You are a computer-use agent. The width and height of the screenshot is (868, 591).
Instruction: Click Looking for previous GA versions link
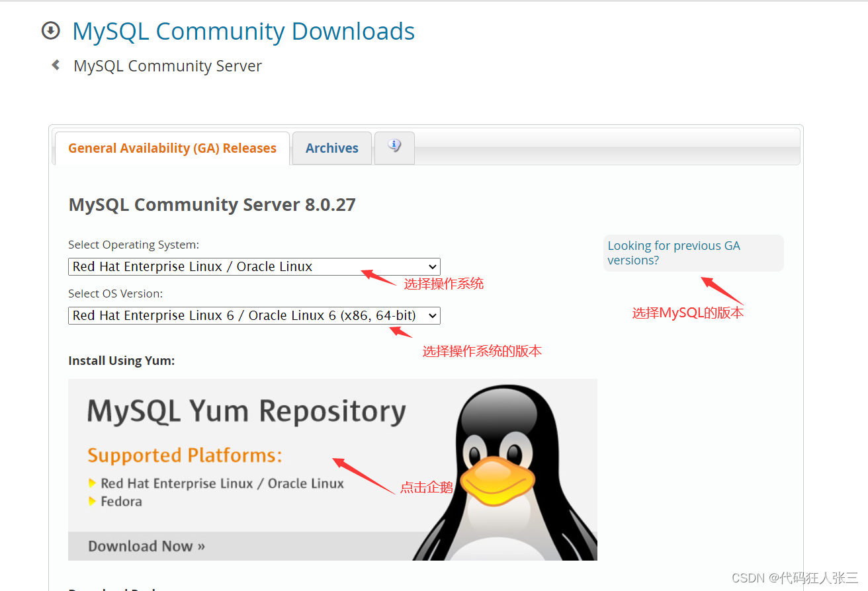(673, 253)
